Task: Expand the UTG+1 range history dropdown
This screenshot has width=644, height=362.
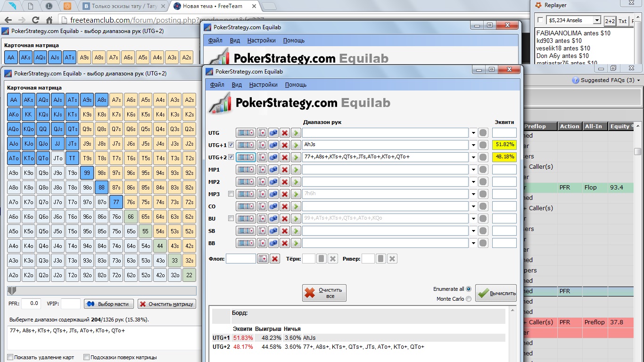Action: (x=473, y=145)
